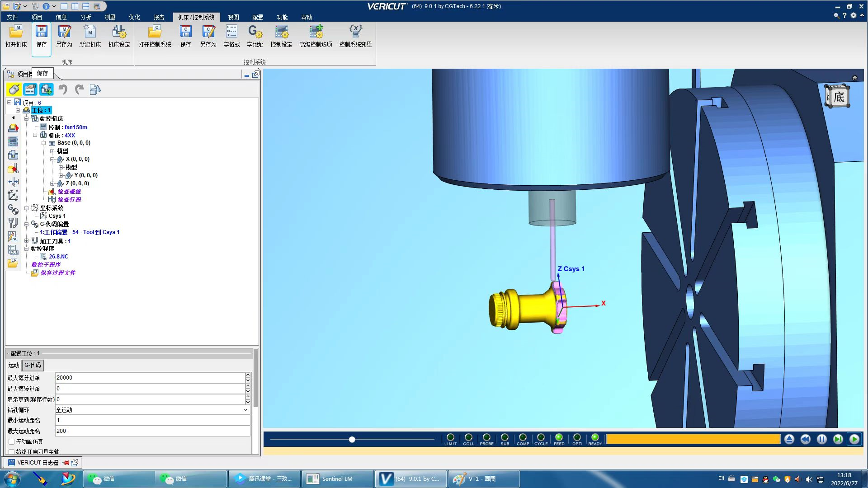Image resolution: width=868 pixels, height=488 pixels.
Task: Switch to the G-代码 tab
Action: (33, 365)
